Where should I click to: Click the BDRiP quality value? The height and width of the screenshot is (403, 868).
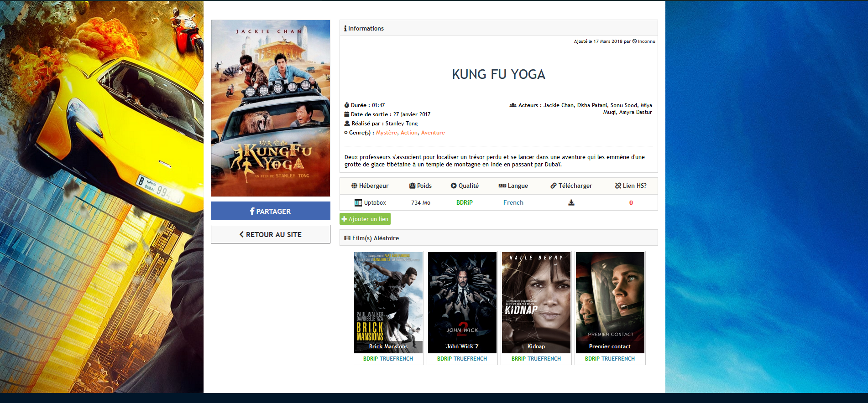(x=465, y=203)
